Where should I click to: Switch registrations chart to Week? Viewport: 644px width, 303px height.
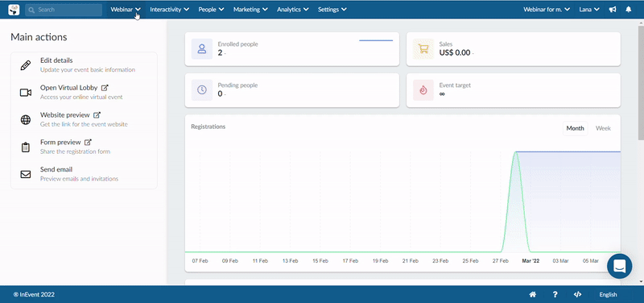pyautogui.click(x=603, y=128)
